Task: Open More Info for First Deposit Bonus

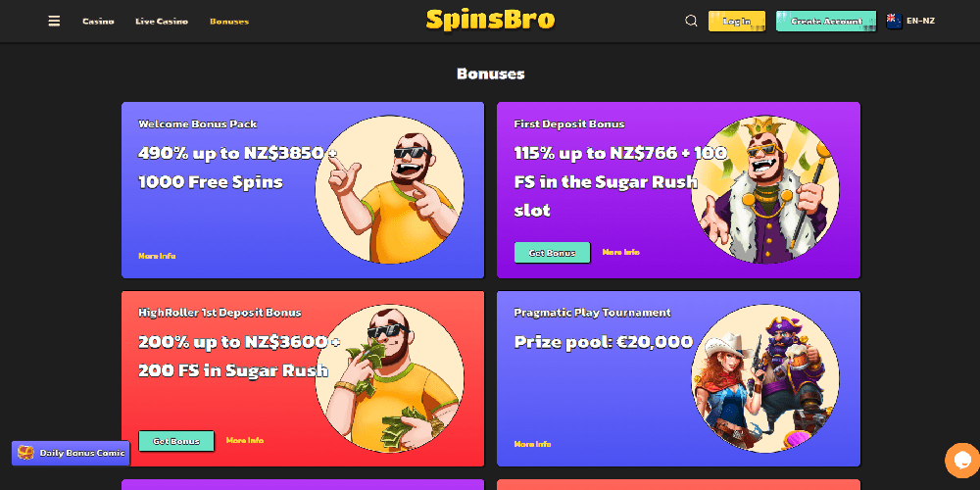Action: tap(620, 252)
